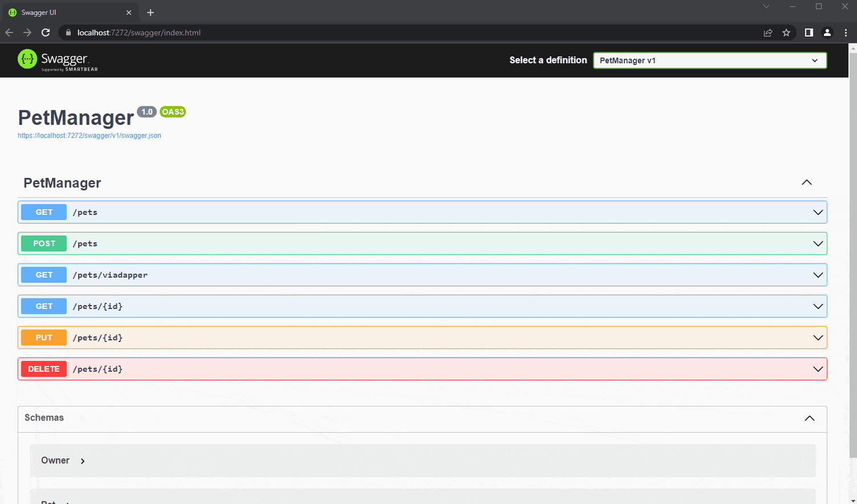Click the PetManager main title
The height and width of the screenshot is (504, 857).
[76, 117]
